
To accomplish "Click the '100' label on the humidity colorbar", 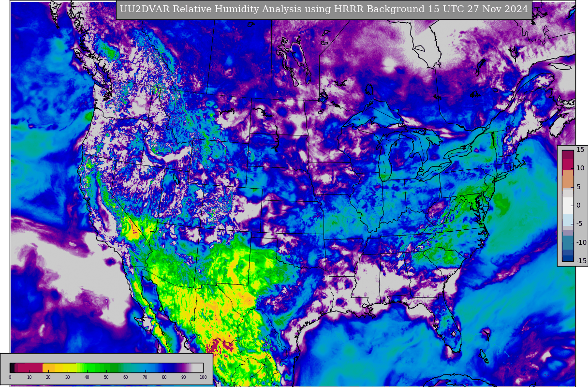I will 203,377.
